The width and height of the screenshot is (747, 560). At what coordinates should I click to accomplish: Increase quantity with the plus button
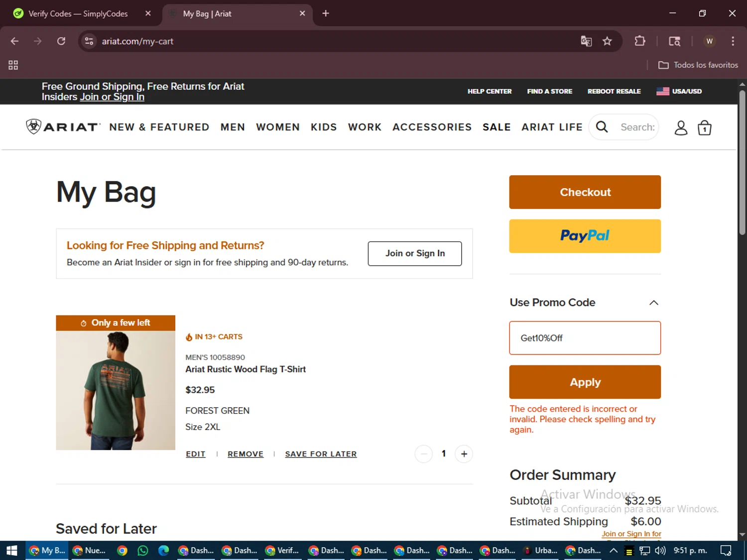(x=464, y=454)
